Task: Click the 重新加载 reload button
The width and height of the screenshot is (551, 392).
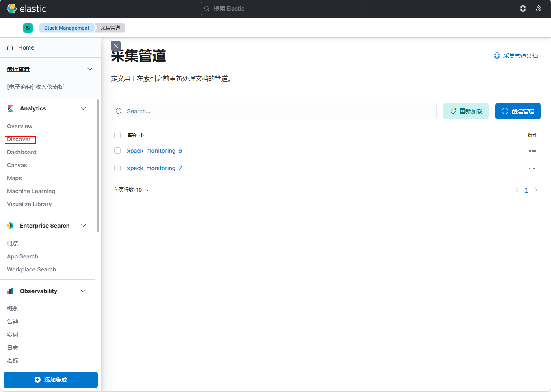Action: pos(466,111)
